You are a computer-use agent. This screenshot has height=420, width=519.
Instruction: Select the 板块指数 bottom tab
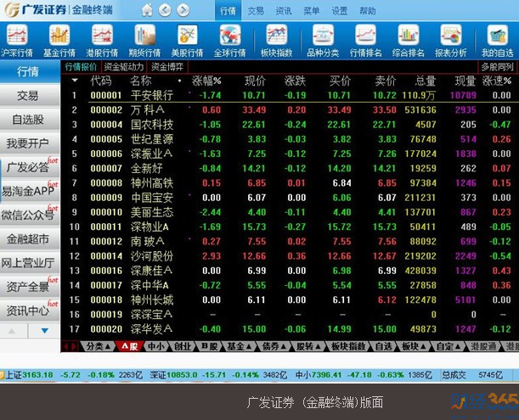click(348, 346)
